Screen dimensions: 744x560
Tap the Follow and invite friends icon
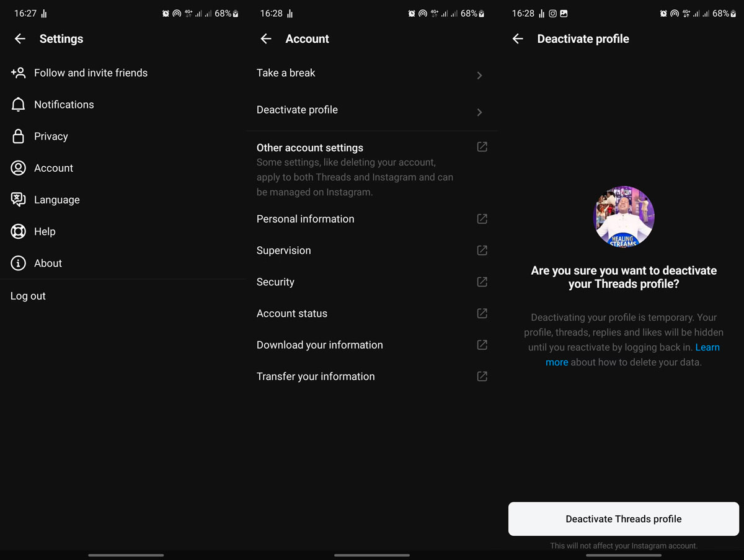(x=19, y=73)
